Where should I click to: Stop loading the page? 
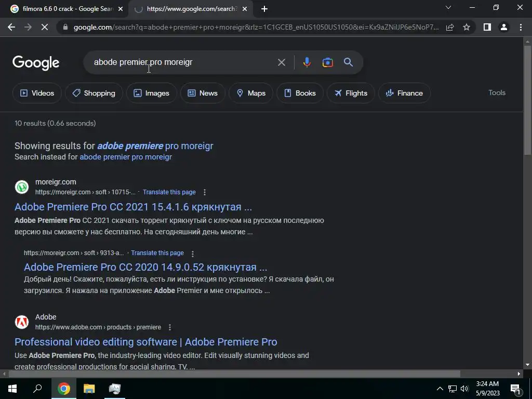point(45,27)
